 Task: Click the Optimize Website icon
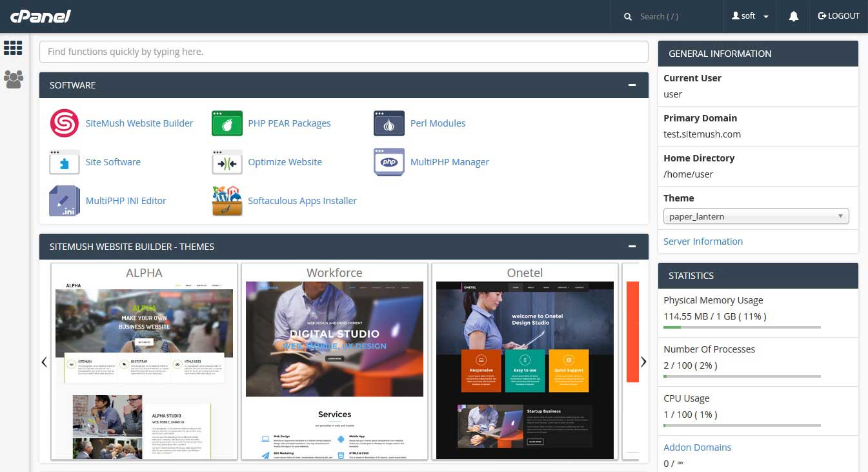coord(227,162)
